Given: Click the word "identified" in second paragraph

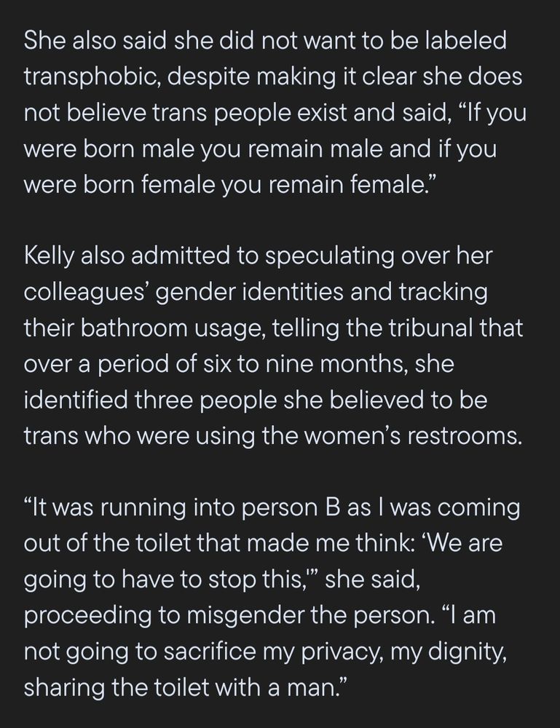Looking at the screenshot, I should pyautogui.click(x=76, y=400).
